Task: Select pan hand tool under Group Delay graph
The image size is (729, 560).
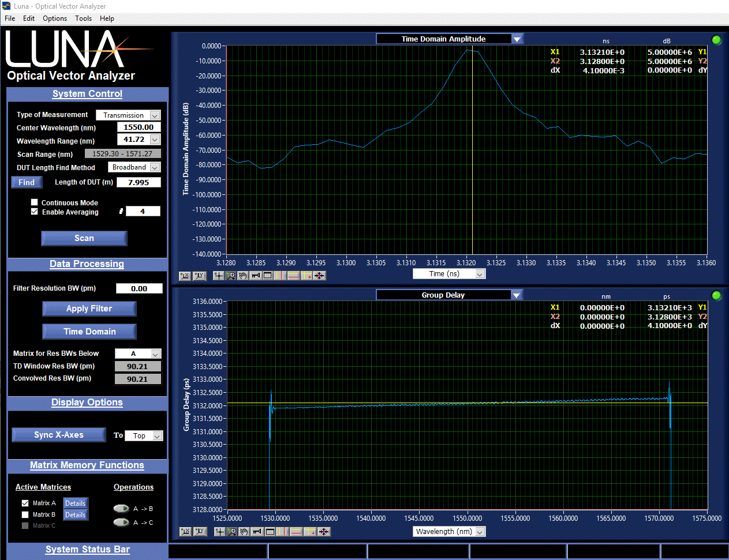Action: (x=244, y=532)
